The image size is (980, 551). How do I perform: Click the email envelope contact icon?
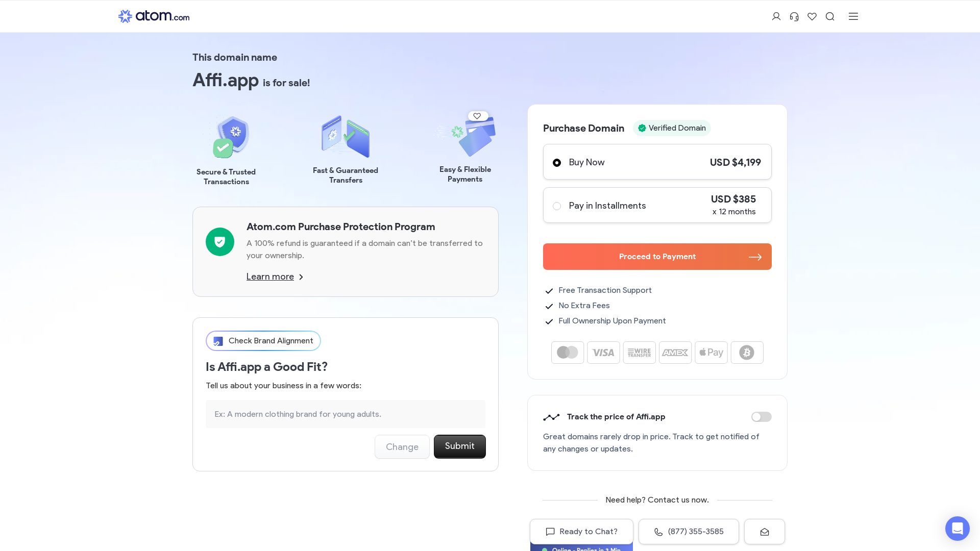click(764, 532)
